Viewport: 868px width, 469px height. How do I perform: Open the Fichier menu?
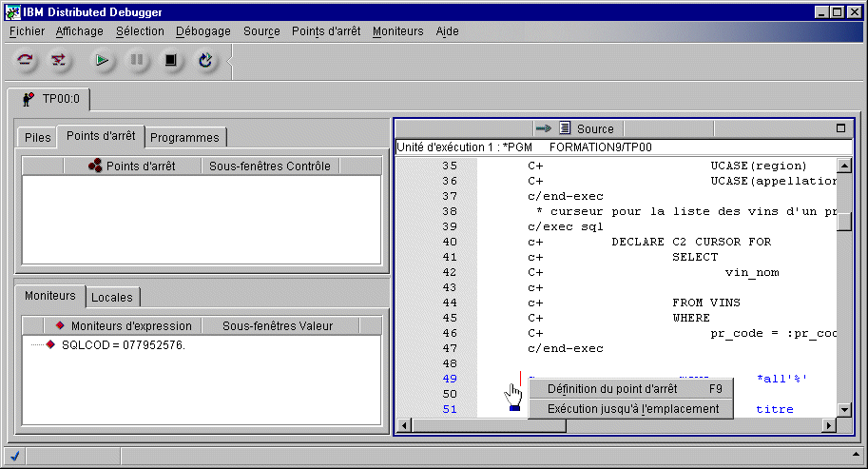pyautogui.click(x=27, y=31)
